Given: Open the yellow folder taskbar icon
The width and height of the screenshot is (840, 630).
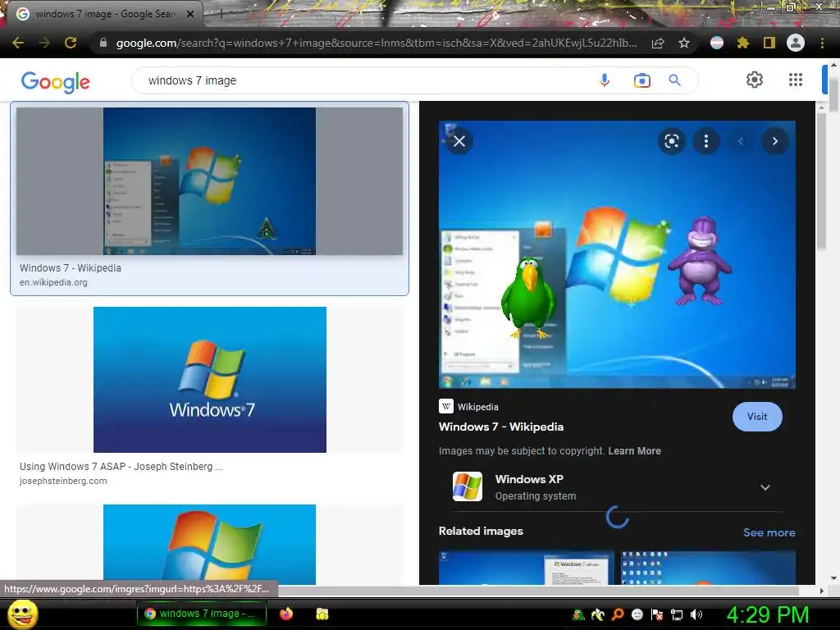Looking at the screenshot, I should (322, 614).
